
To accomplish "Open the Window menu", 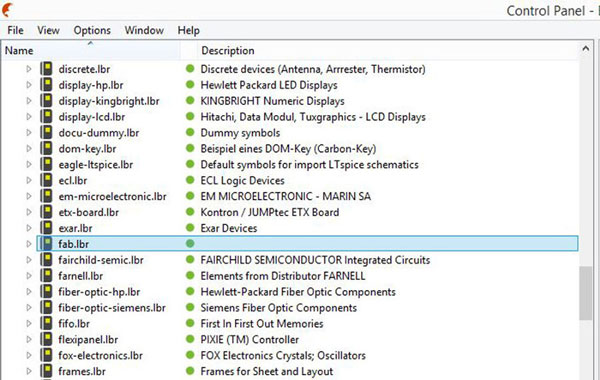I will click(144, 30).
